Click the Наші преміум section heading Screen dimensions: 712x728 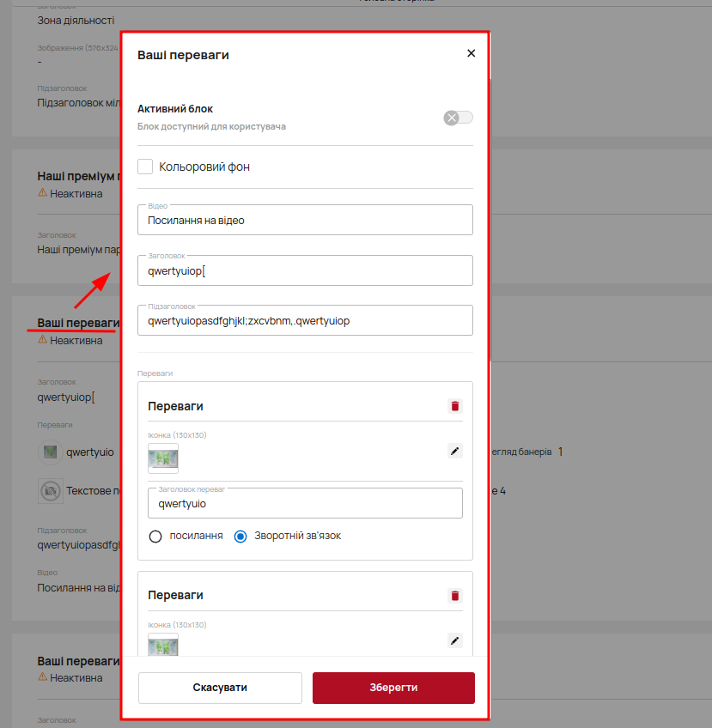[78, 177]
